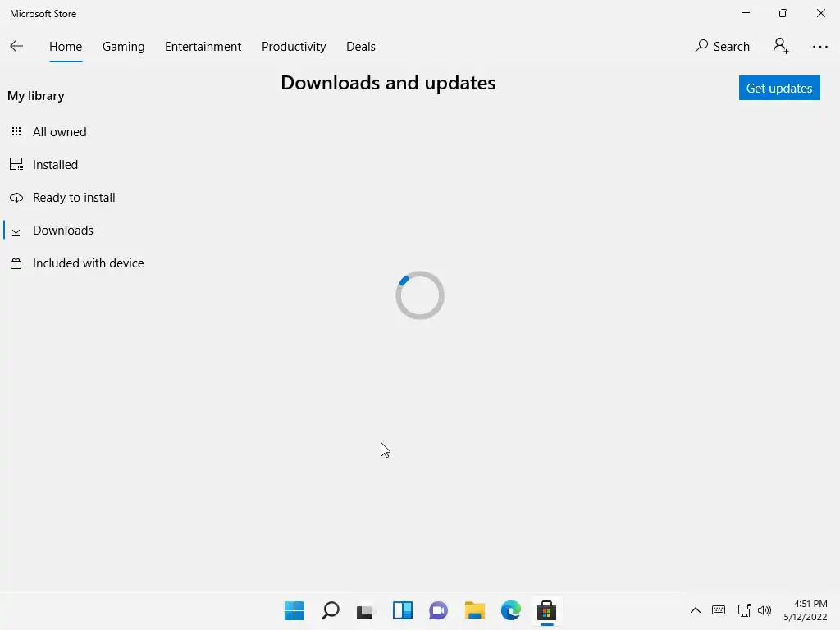Click the Downloads arrow icon

tap(16, 230)
